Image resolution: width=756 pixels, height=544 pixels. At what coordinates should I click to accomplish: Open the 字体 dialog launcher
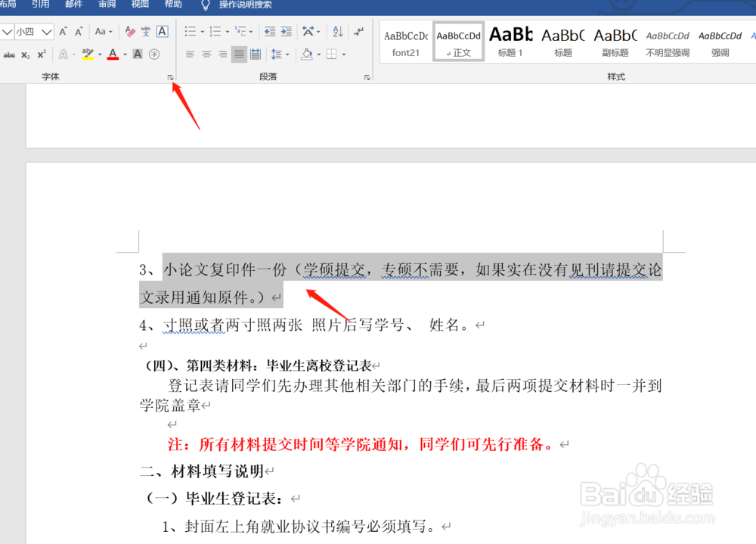click(x=170, y=76)
